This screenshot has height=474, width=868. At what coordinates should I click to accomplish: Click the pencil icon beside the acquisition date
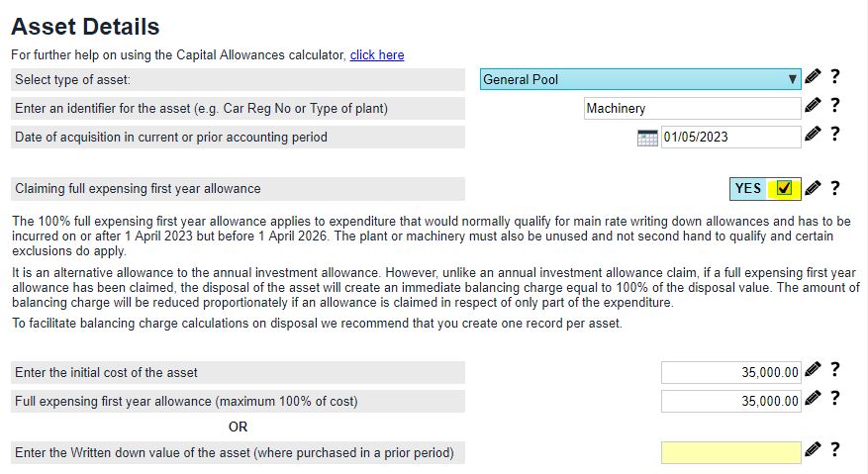click(x=813, y=135)
